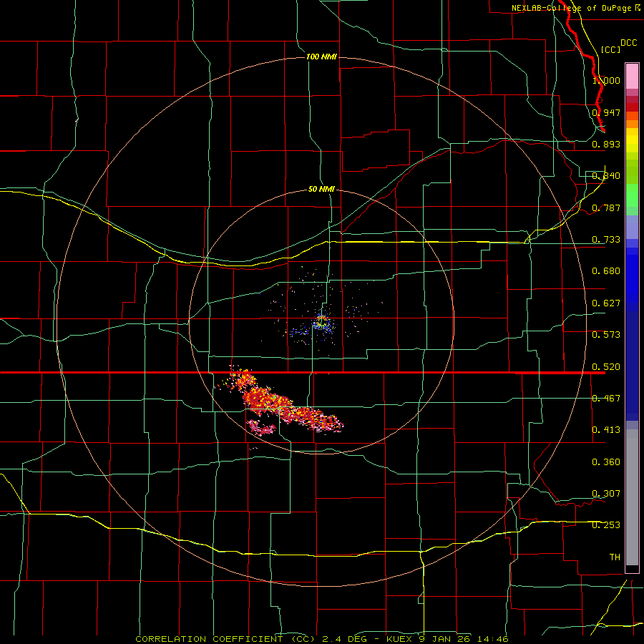Click the TH threshold label

[615, 557]
